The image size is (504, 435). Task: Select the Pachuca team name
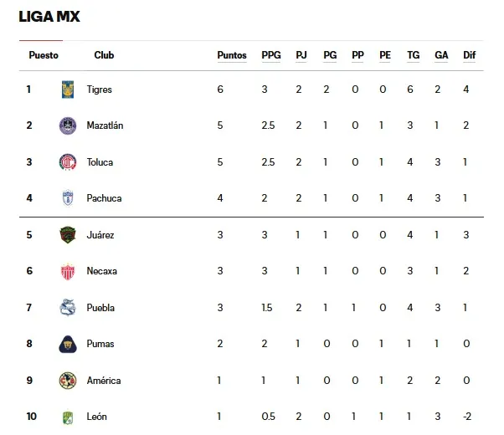tap(104, 198)
